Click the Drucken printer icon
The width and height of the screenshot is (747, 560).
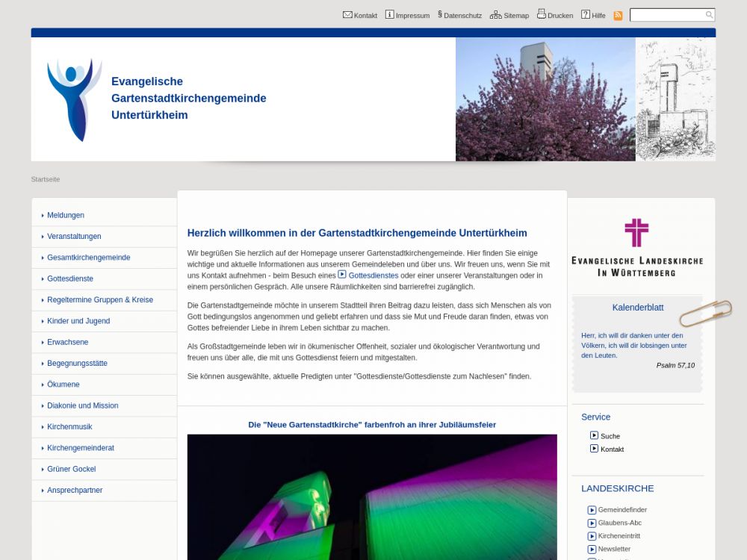[x=542, y=14]
